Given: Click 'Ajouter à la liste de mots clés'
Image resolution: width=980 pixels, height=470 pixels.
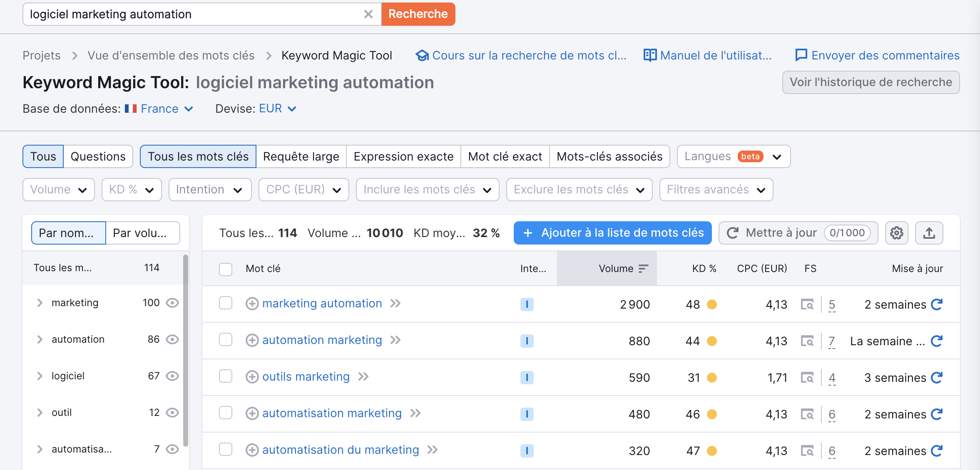Looking at the screenshot, I should tap(612, 233).
